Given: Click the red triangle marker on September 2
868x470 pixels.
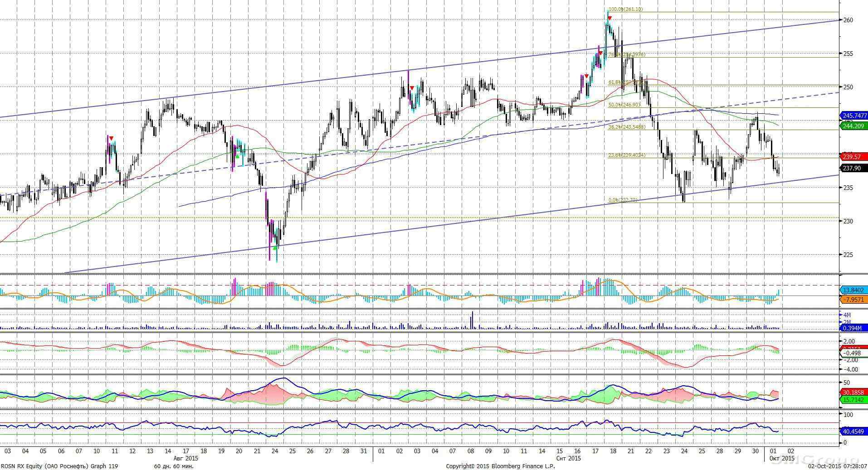Looking at the screenshot, I should [411, 88].
